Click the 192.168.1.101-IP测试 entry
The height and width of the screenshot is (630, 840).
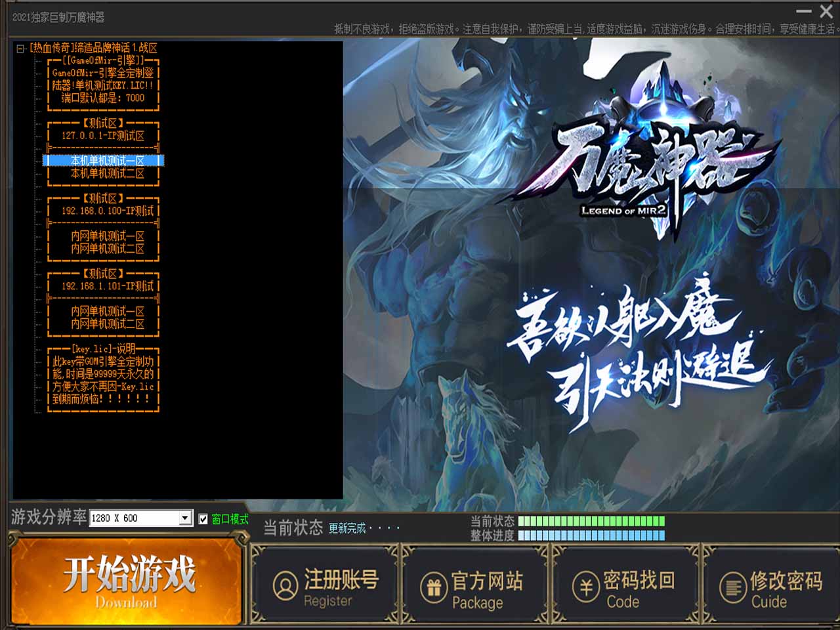pyautogui.click(x=104, y=286)
